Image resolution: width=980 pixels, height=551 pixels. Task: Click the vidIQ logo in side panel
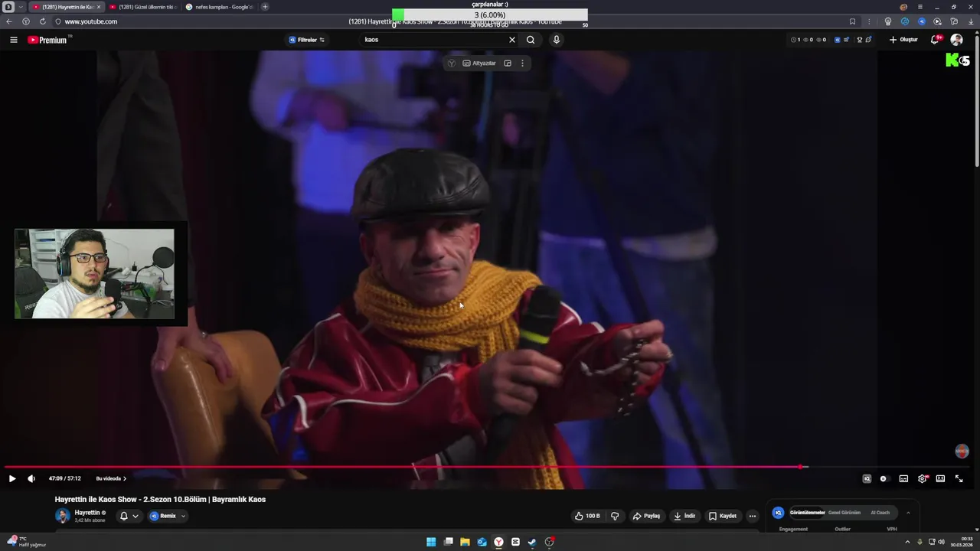[x=779, y=513]
